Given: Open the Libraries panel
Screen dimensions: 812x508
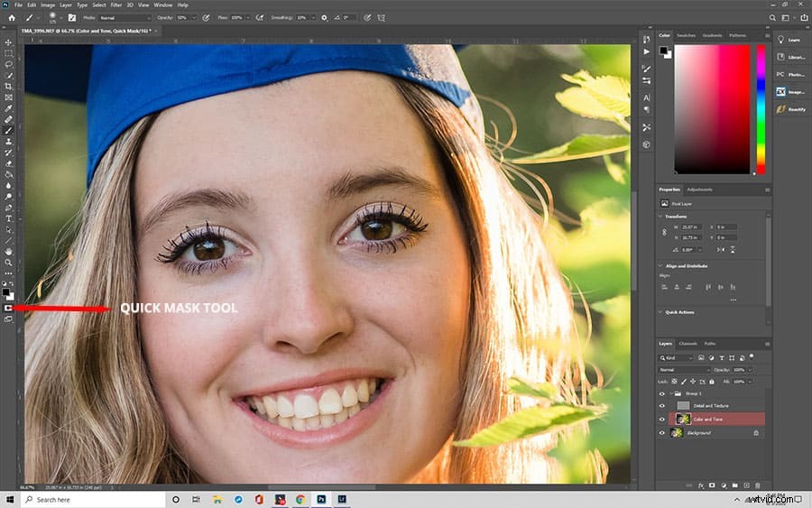Looking at the screenshot, I should pyautogui.click(x=790, y=58).
